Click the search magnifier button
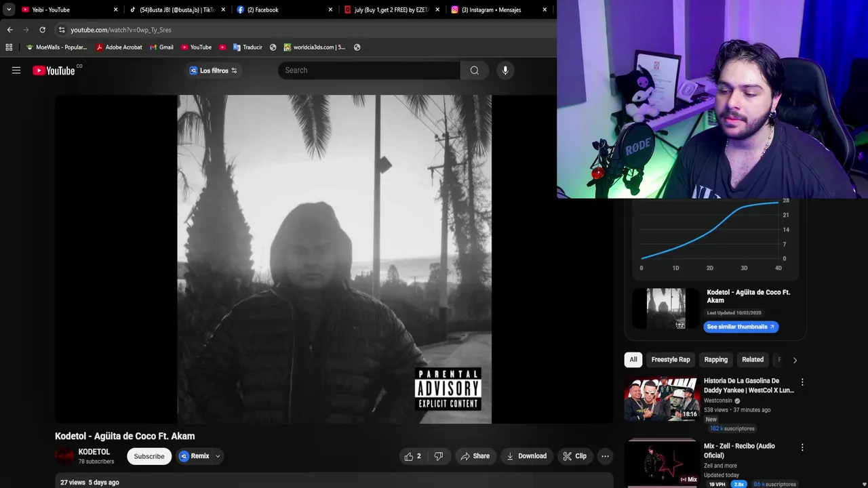Image resolution: width=868 pixels, height=488 pixels. (x=475, y=70)
